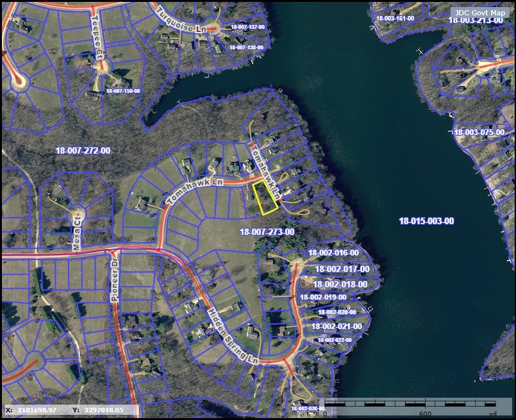Screen dimensions: 516x420
Task: Click the X coordinate value 2101698.97
Action: [37, 410]
